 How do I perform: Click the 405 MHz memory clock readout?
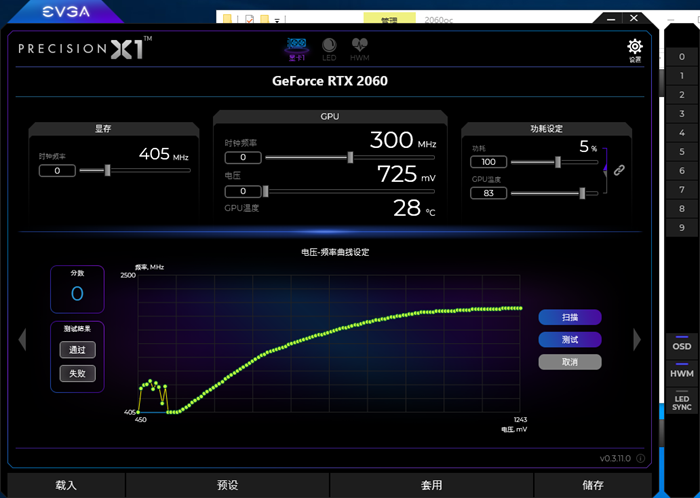tap(163, 154)
